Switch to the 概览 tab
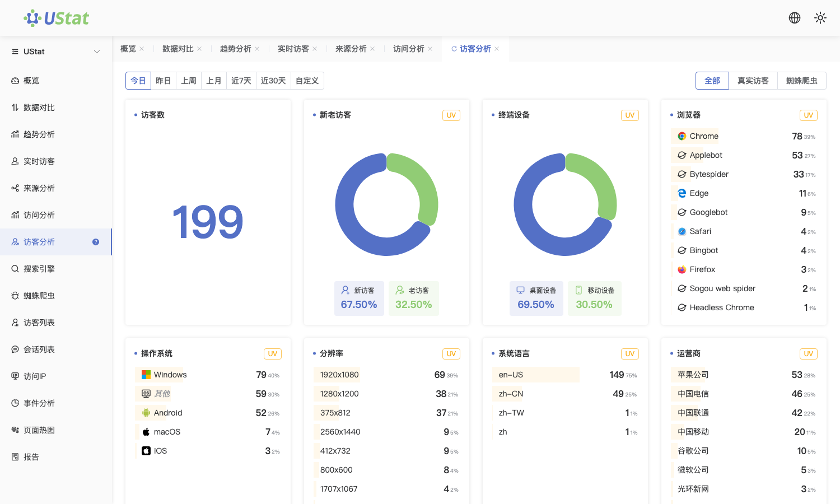This screenshot has height=504, width=840. pos(128,49)
